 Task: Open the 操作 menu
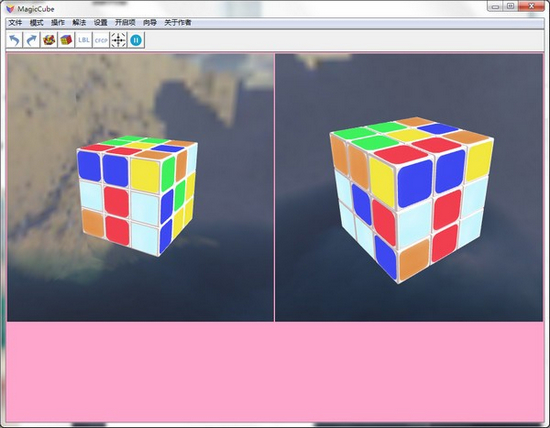tap(58, 23)
